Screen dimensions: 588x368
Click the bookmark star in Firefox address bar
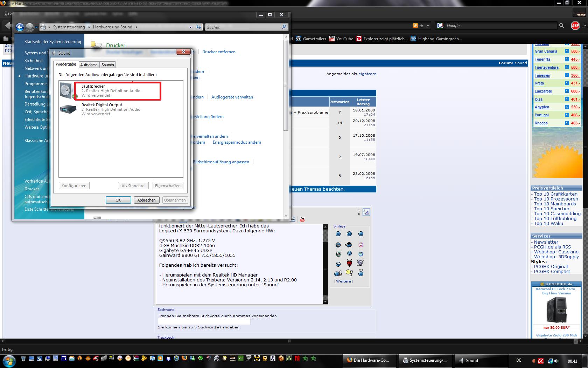pos(422,26)
